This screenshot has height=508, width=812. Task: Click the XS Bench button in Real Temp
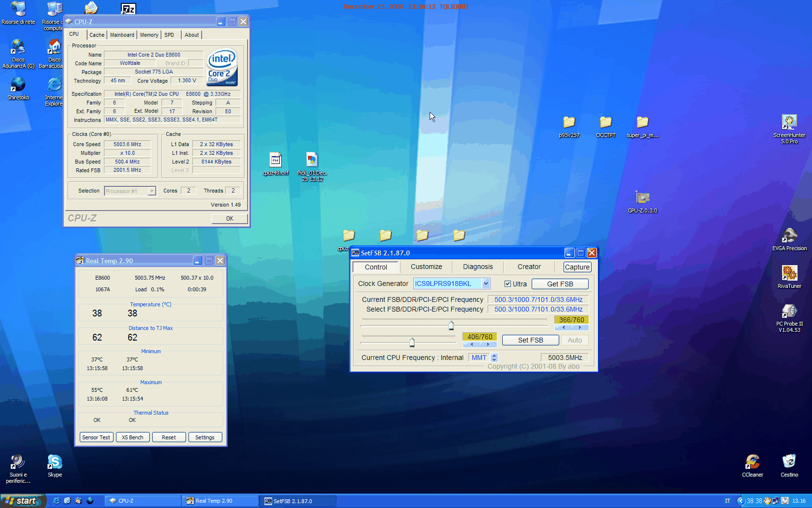tap(132, 437)
